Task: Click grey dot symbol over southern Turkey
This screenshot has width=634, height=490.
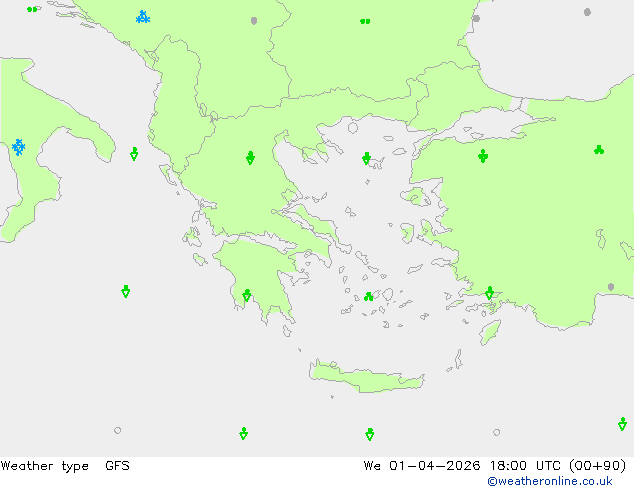Action: pyautogui.click(x=611, y=287)
